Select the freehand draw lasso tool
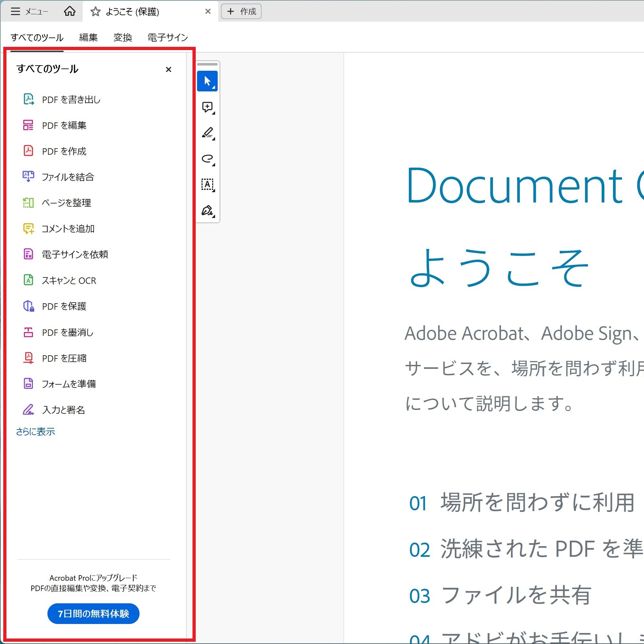This screenshot has width=644, height=644. 207,158
